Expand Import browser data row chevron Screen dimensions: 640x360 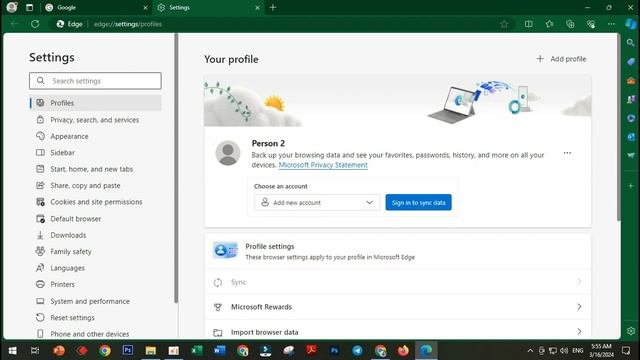(x=579, y=331)
